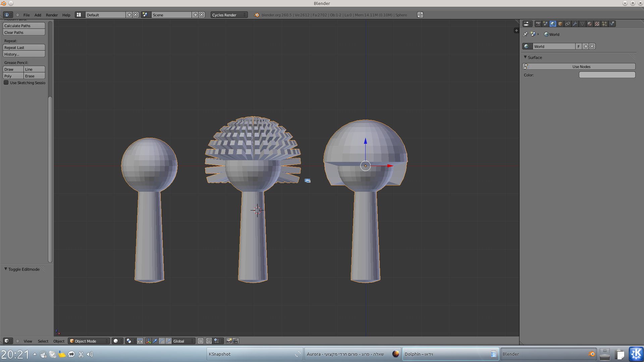Viewport: 644px width, 362px height.
Task: Open the Material properties tab
Action: pyautogui.click(x=590, y=24)
